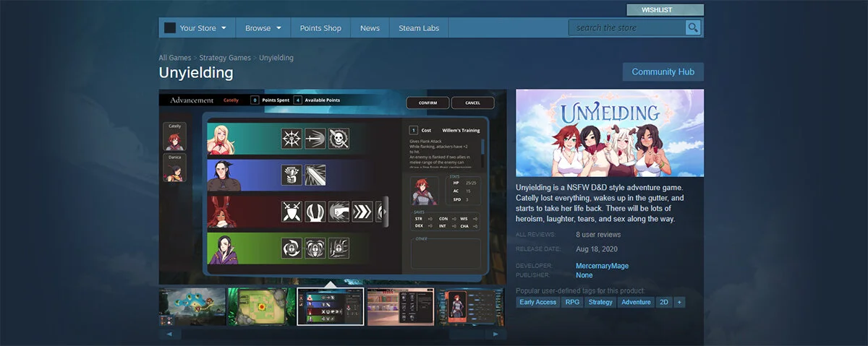Click the plus button to add a tag

point(679,302)
